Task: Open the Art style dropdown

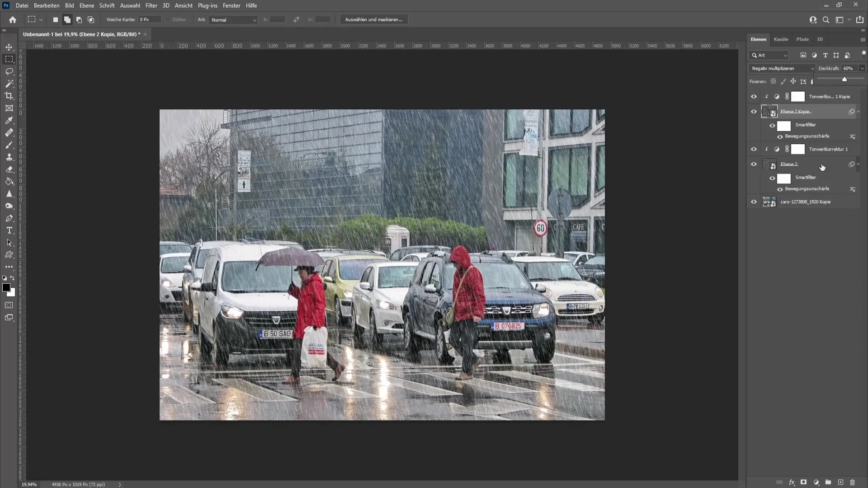Action: (233, 20)
